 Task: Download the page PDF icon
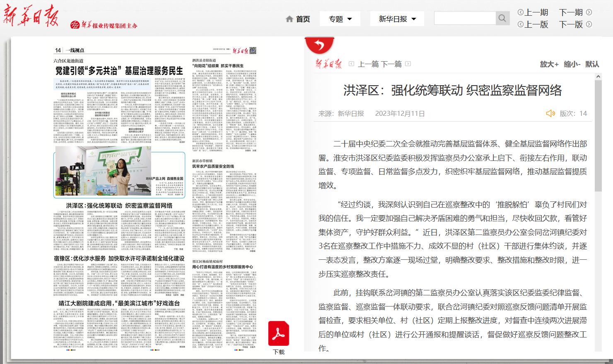point(279,333)
